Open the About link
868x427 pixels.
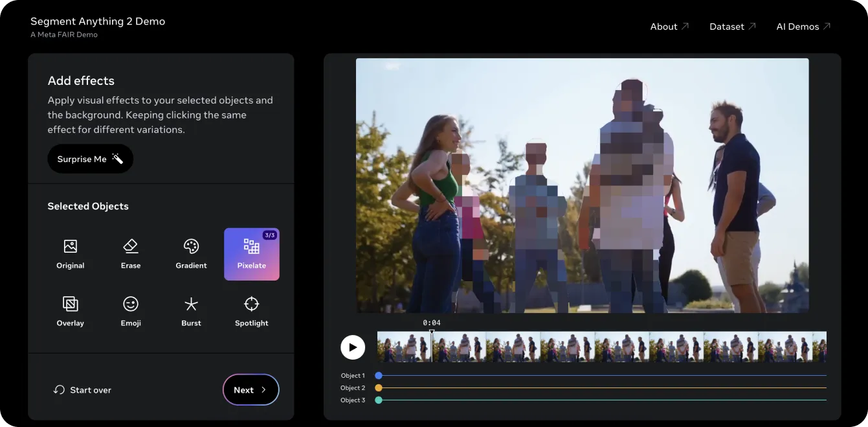pos(670,27)
